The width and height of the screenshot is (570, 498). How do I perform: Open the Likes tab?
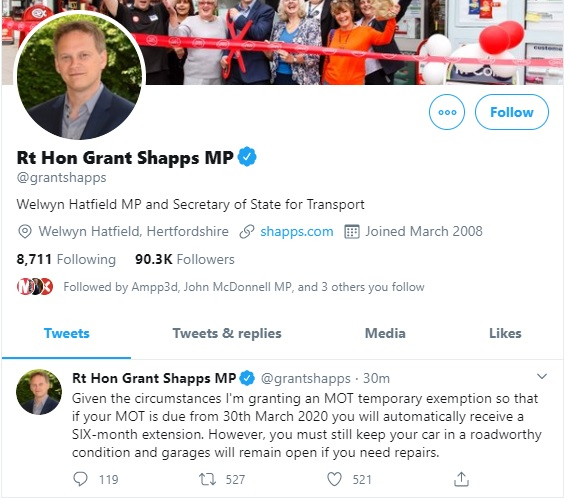(505, 333)
